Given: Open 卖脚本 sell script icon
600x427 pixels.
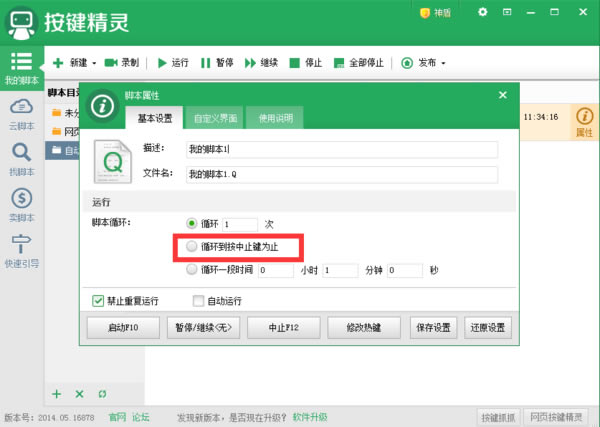Looking at the screenshot, I should (21, 199).
